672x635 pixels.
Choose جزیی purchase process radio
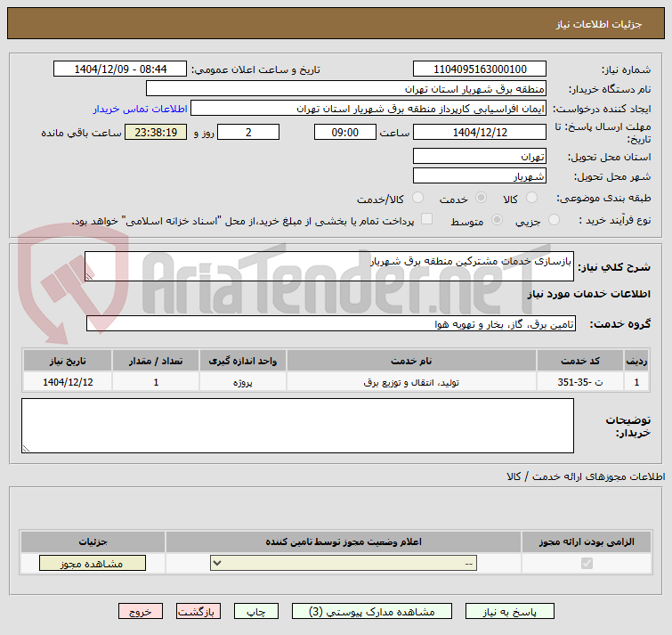click(x=554, y=220)
